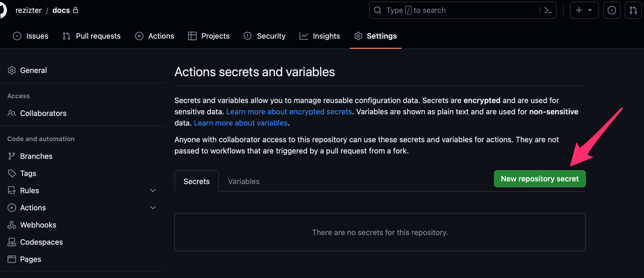This screenshot has height=278, width=644.
Task: Click the issues circle icon in header
Action: coord(612,10)
